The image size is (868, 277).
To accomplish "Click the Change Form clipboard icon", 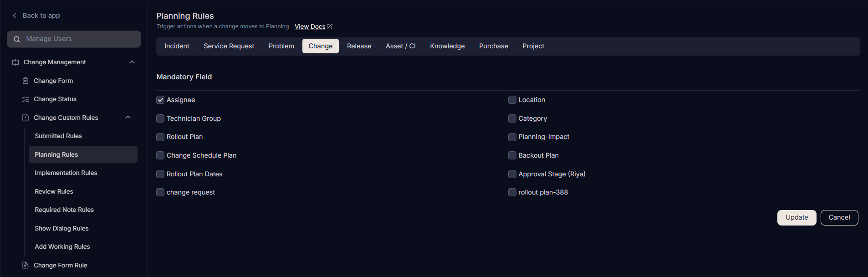I will 26,81.
